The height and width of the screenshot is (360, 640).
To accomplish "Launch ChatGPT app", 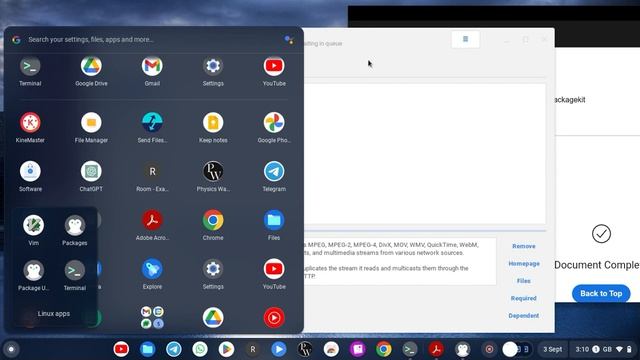I will (x=91, y=171).
